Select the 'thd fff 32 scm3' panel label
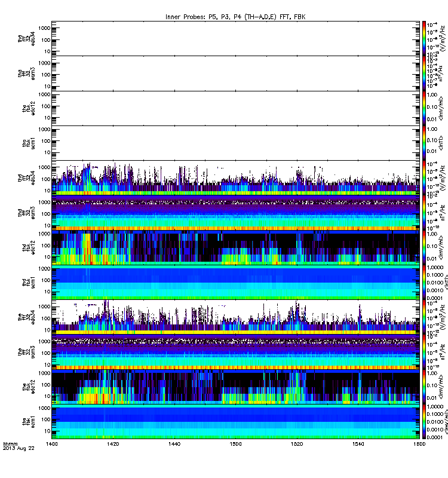Screen dimensions: 448x478 tap(26, 213)
